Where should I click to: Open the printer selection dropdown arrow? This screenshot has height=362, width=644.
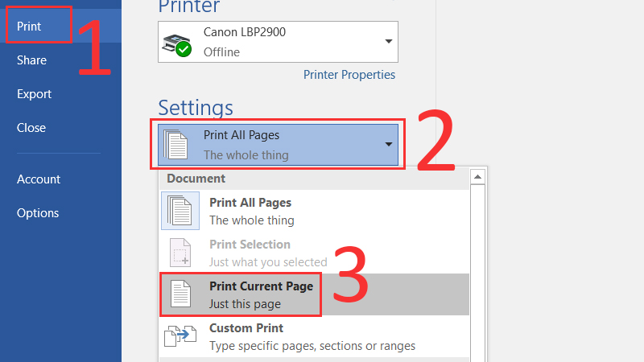point(389,42)
